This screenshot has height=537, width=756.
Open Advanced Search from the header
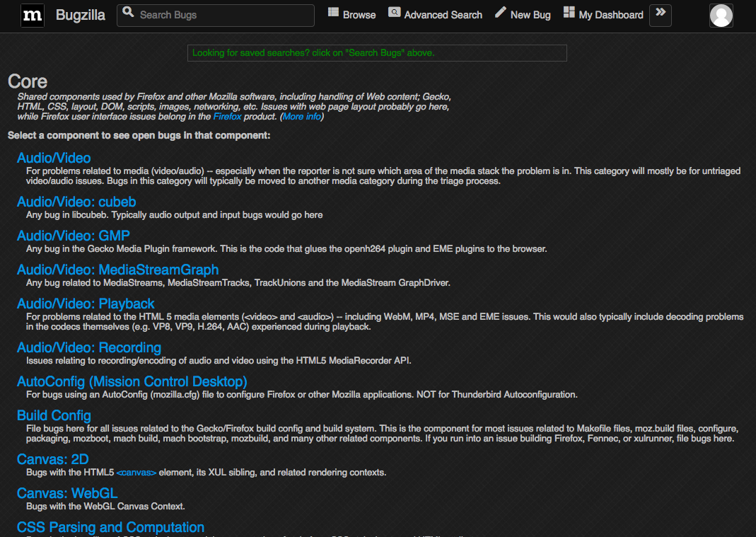point(443,15)
